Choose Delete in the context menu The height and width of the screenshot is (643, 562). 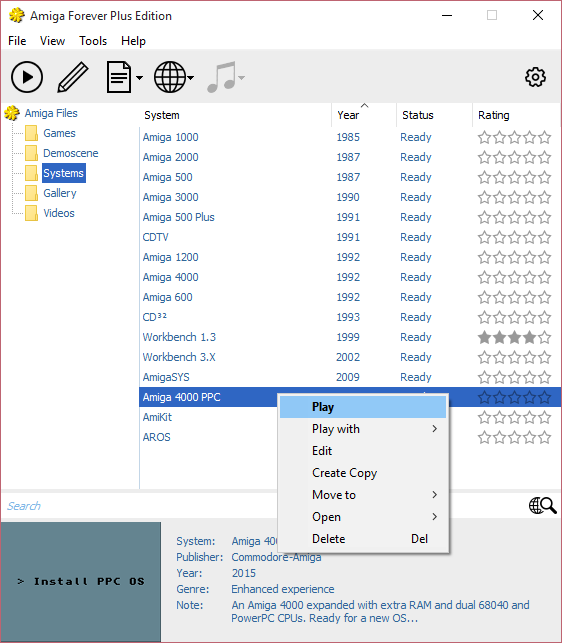pos(363,539)
